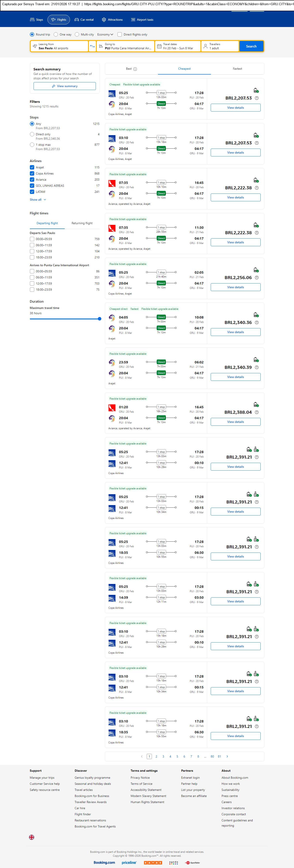Switch to the Fastest sorting tab
This screenshot has height=868, width=294.
coord(237,69)
